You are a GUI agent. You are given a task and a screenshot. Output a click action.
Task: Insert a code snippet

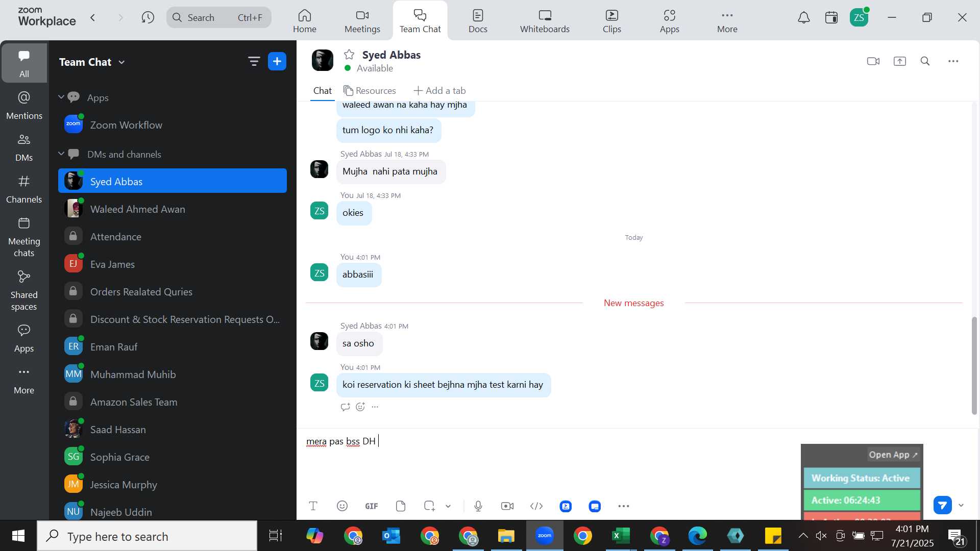pyautogui.click(x=536, y=506)
